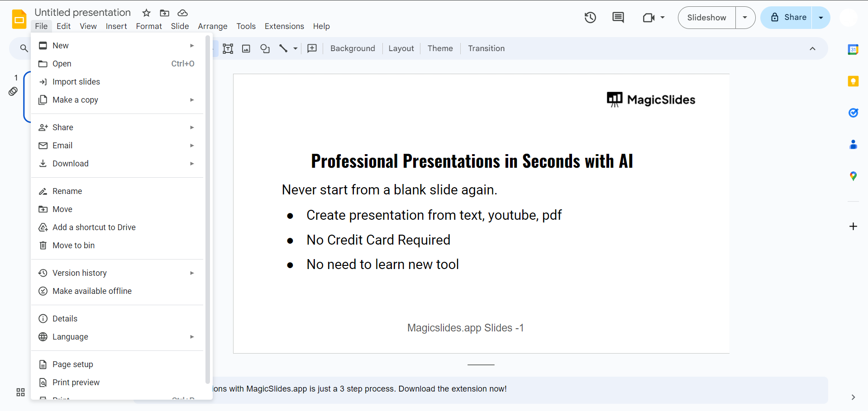The image size is (868, 411).
Task: Choose Print preview
Action: coord(117,383)
